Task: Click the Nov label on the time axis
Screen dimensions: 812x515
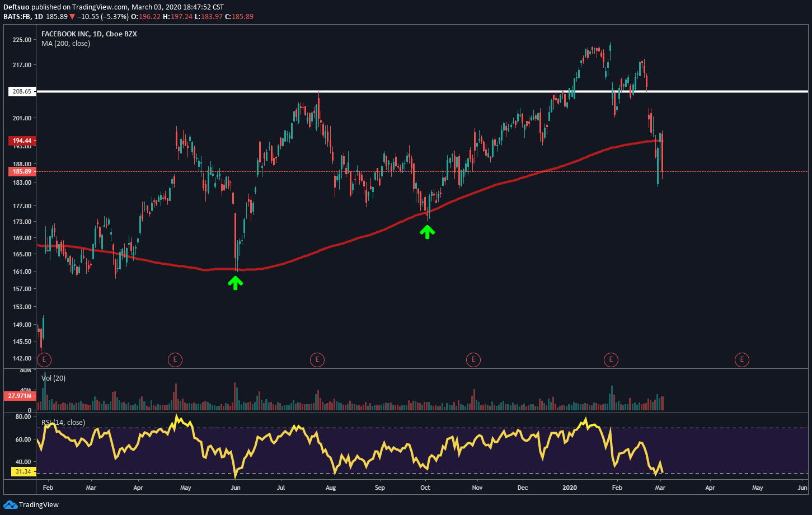Action: pos(477,488)
